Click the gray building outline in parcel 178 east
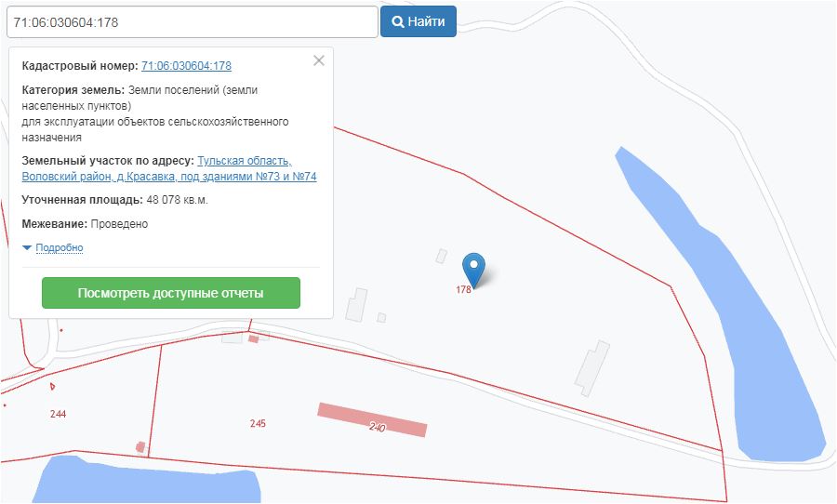The image size is (837, 504). tap(592, 368)
